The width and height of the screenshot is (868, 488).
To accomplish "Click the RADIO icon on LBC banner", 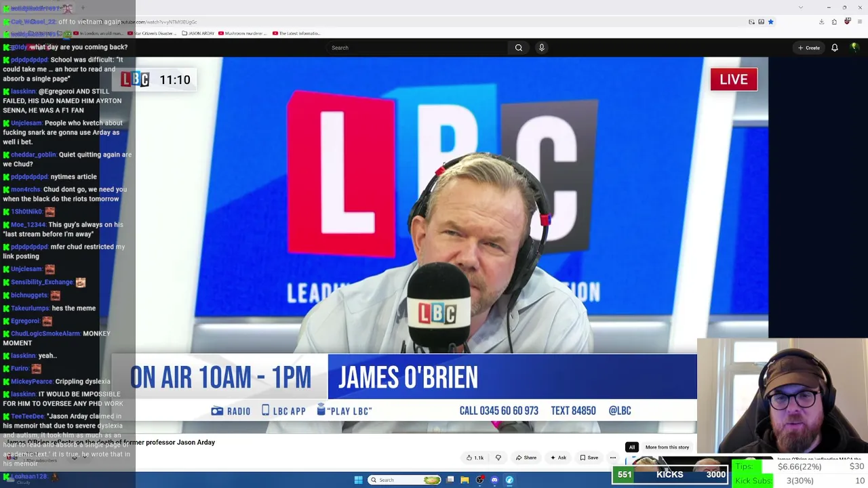I will click(x=217, y=411).
